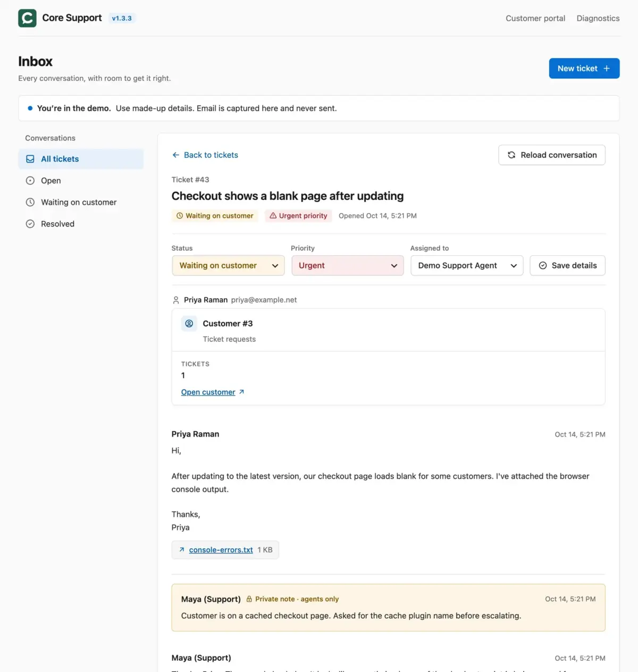
Task: Click the external arrow icon beside Open customer
Action: pyautogui.click(x=241, y=392)
